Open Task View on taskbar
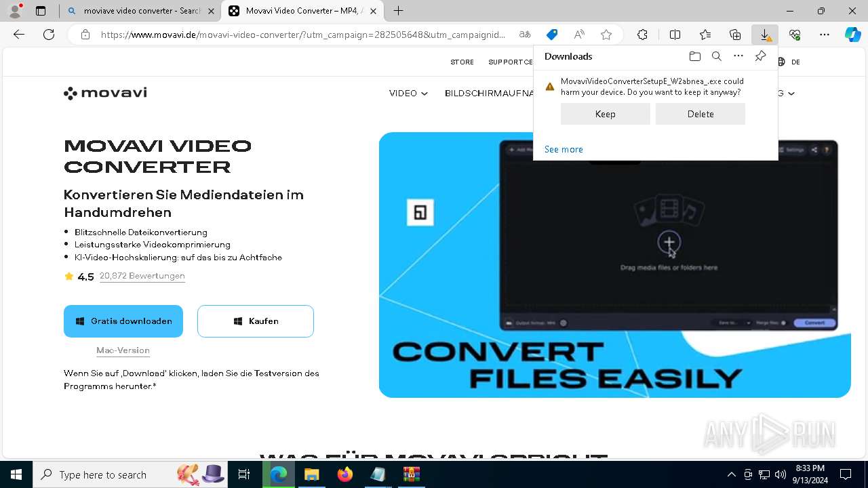 244,474
